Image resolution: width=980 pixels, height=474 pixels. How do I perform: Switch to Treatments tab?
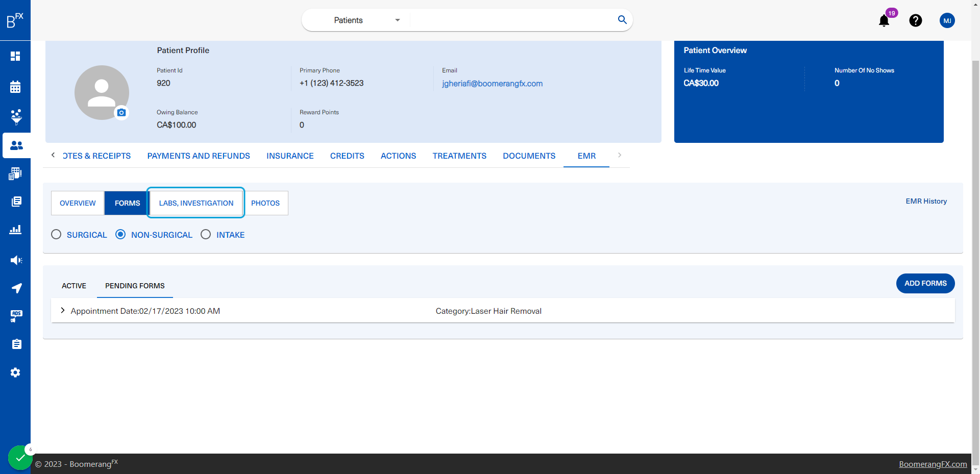459,156
